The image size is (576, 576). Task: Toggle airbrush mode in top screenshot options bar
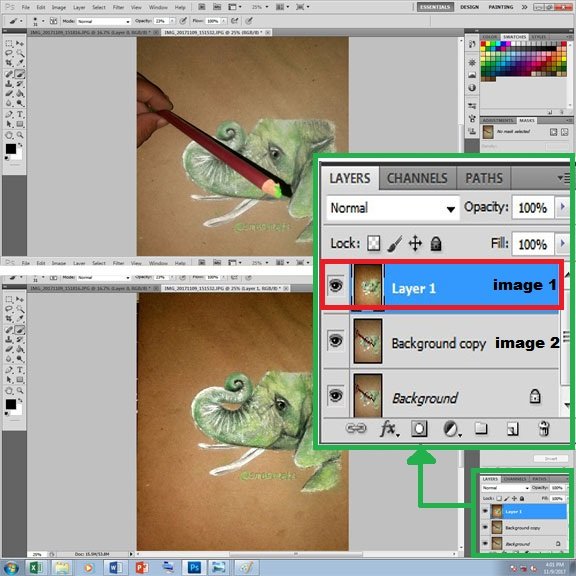coord(234,21)
